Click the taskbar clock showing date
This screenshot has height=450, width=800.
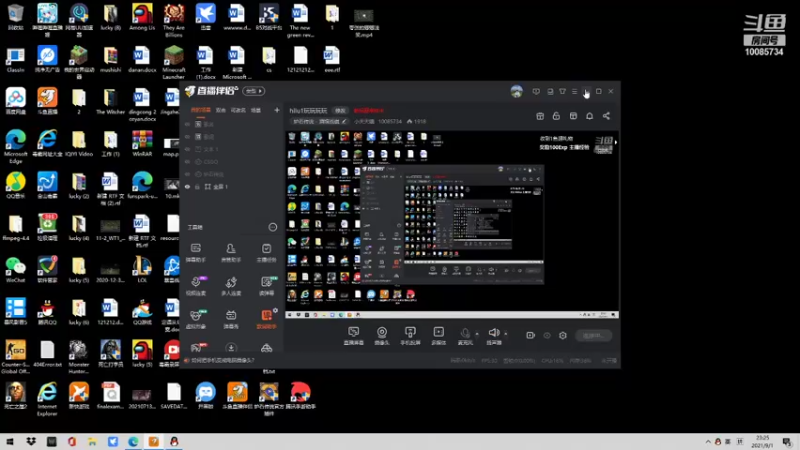tap(762, 442)
